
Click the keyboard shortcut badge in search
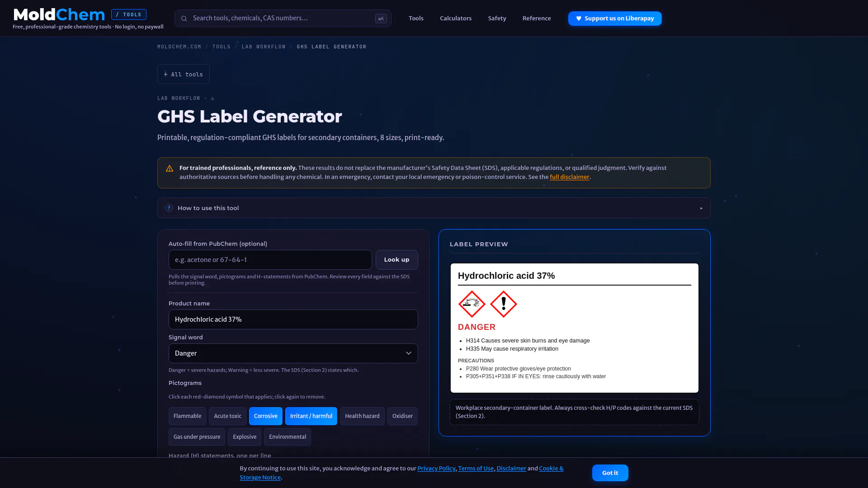(x=381, y=19)
